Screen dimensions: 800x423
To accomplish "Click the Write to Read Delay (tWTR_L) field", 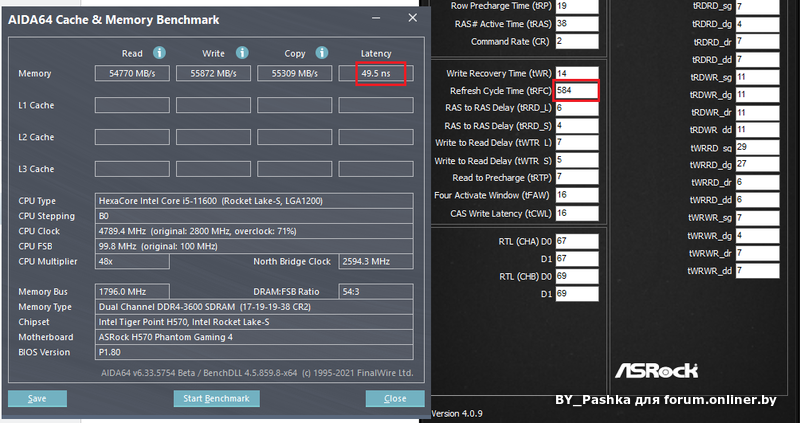I will pyautogui.click(x=577, y=143).
